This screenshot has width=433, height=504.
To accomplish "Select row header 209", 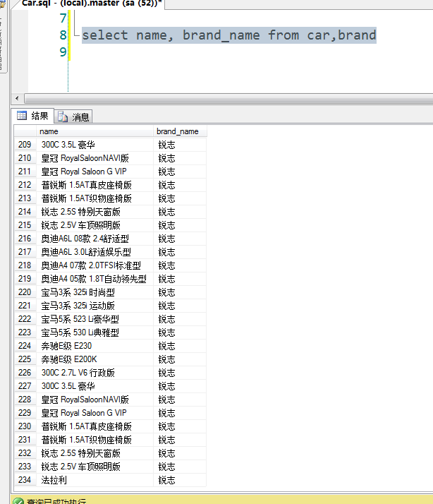I will pyautogui.click(x=25, y=145).
